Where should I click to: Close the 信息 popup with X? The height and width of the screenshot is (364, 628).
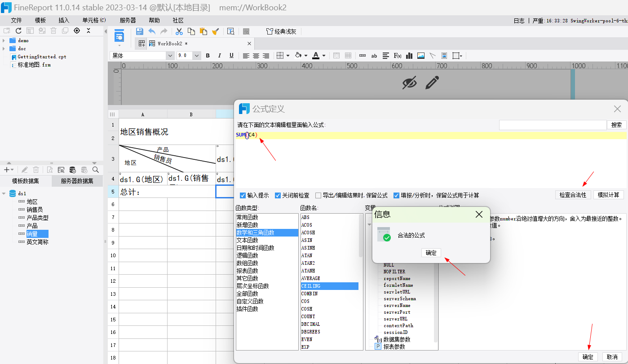click(479, 215)
